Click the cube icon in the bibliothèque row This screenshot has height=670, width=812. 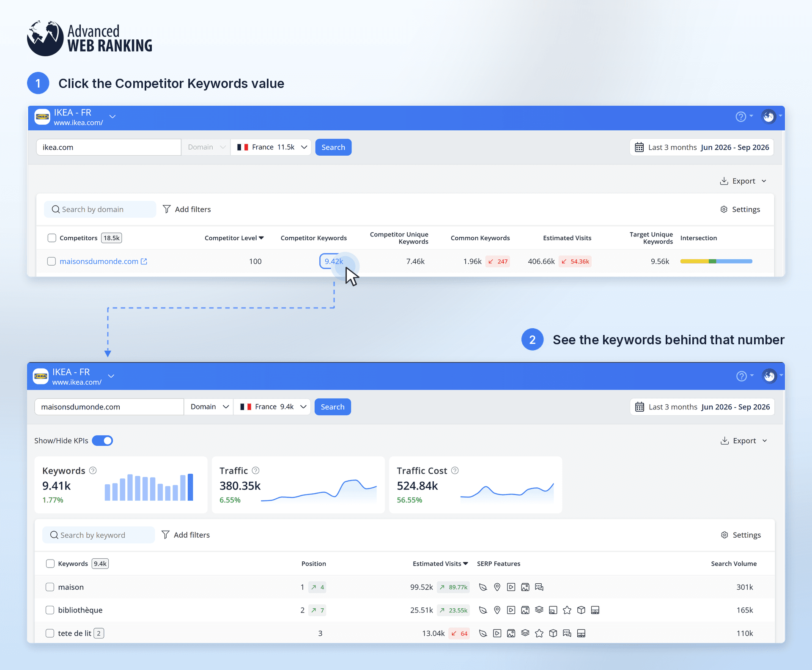[x=581, y=610]
